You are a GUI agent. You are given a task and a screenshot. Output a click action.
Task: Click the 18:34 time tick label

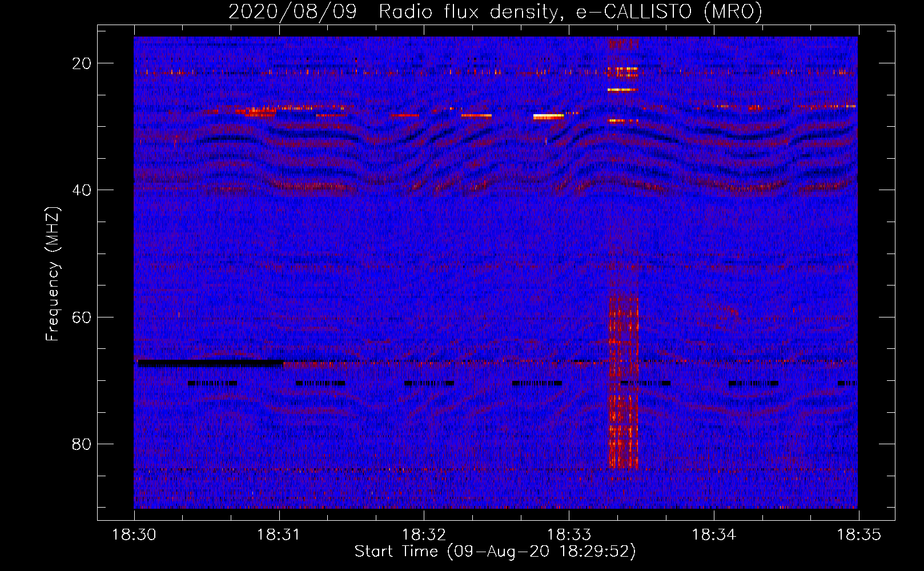tap(713, 535)
